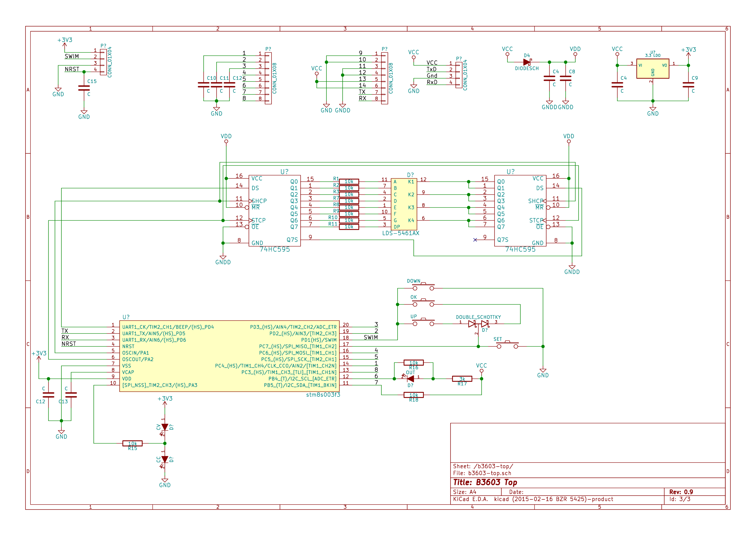Select the LDS-5461AX display symbol
Viewport: 756px width, 535px height.
pyautogui.click(x=404, y=204)
